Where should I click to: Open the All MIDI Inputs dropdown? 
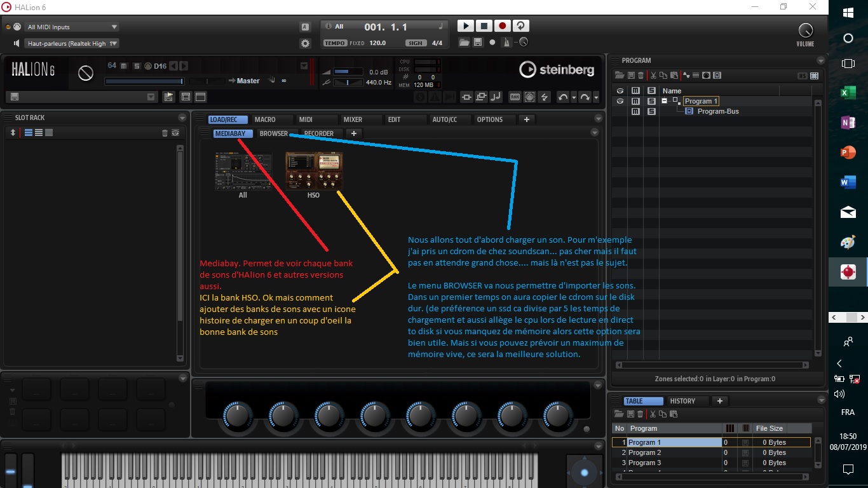(72, 27)
